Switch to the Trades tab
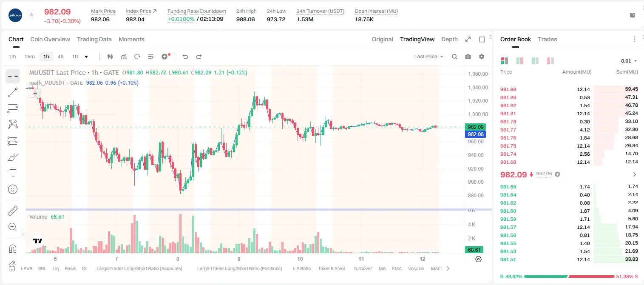Image resolution: width=644 pixels, height=285 pixels. pos(547,39)
